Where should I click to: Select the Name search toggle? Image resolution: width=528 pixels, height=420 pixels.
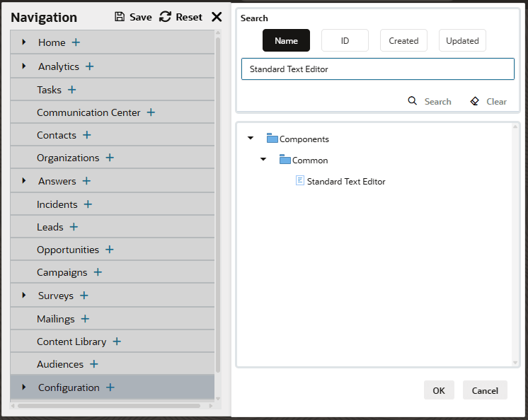286,40
